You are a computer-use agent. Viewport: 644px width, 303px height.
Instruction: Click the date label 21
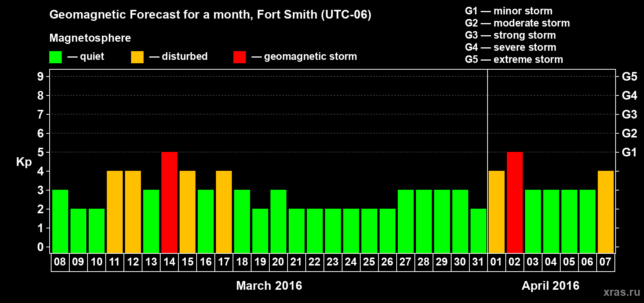point(296,262)
